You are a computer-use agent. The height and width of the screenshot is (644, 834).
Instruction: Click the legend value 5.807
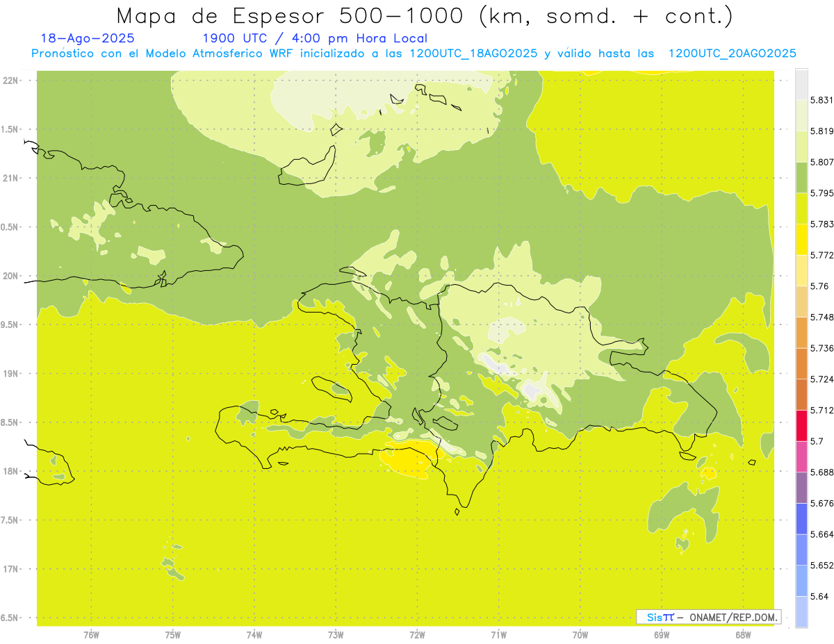[821, 162]
